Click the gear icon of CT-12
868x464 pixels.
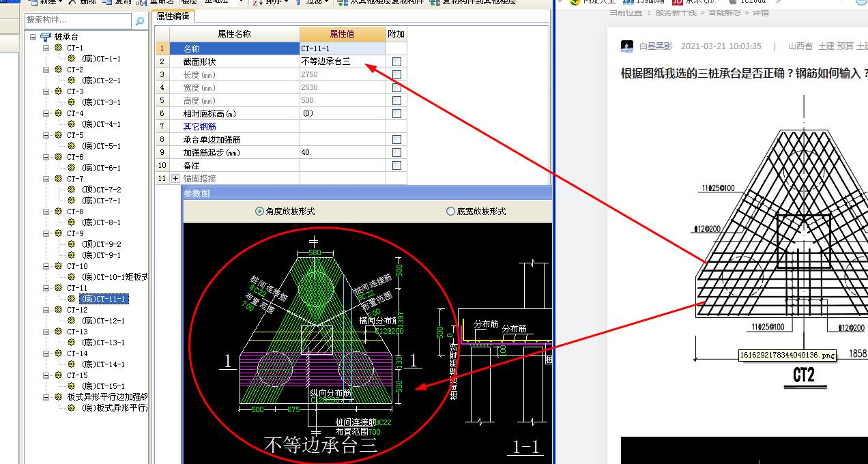coord(58,310)
